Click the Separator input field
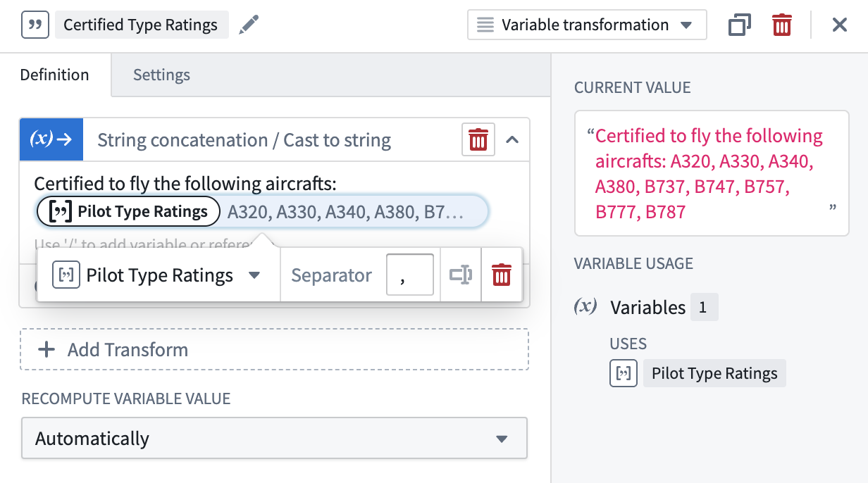 coord(411,275)
